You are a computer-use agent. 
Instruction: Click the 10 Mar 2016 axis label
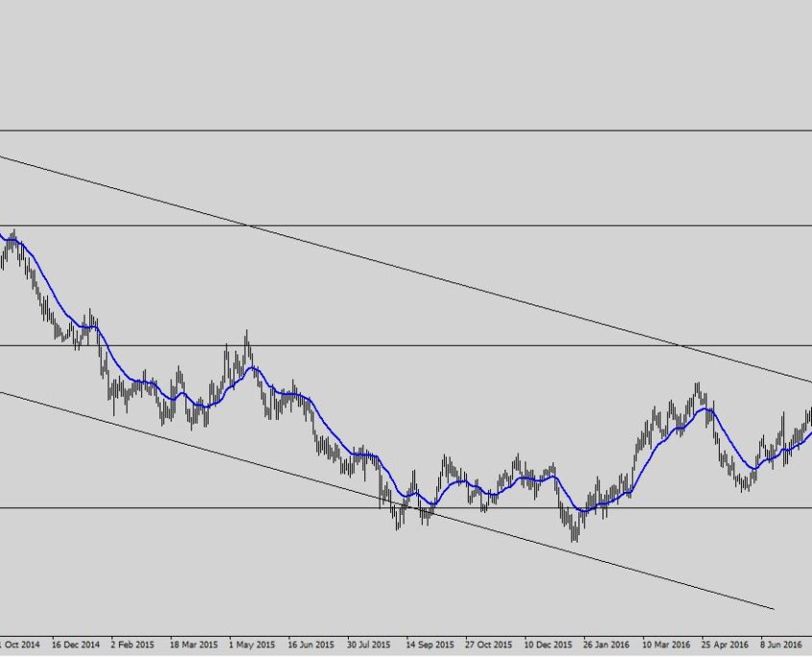[667, 645]
